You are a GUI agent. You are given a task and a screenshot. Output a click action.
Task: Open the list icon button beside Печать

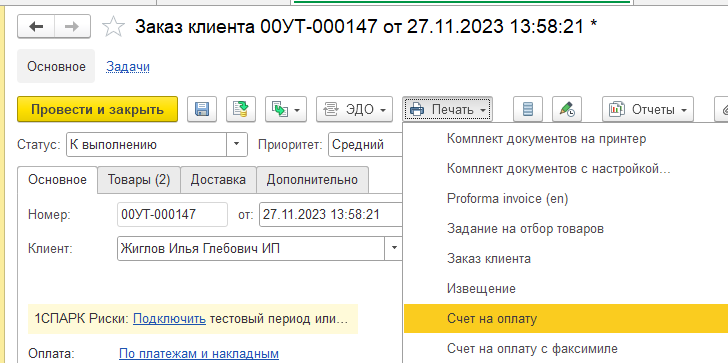(528, 110)
